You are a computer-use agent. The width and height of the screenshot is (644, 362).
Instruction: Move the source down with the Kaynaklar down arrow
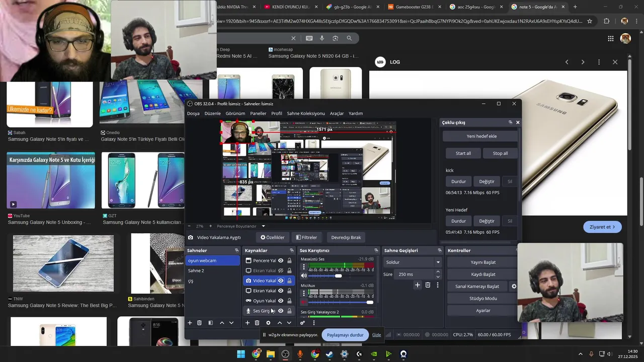click(x=289, y=323)
